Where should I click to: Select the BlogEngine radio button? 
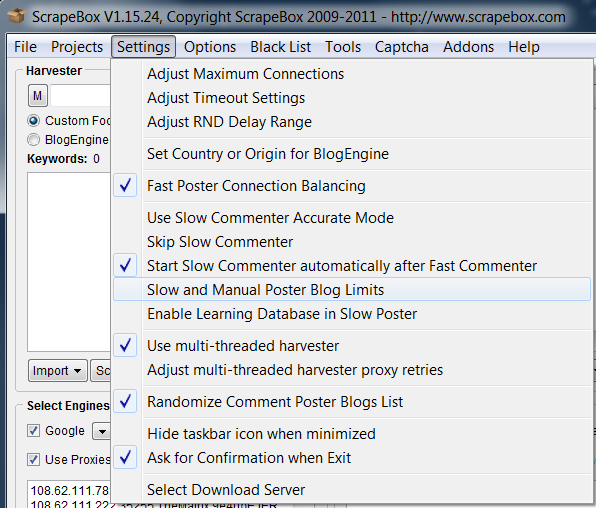[x=33, y=140]
